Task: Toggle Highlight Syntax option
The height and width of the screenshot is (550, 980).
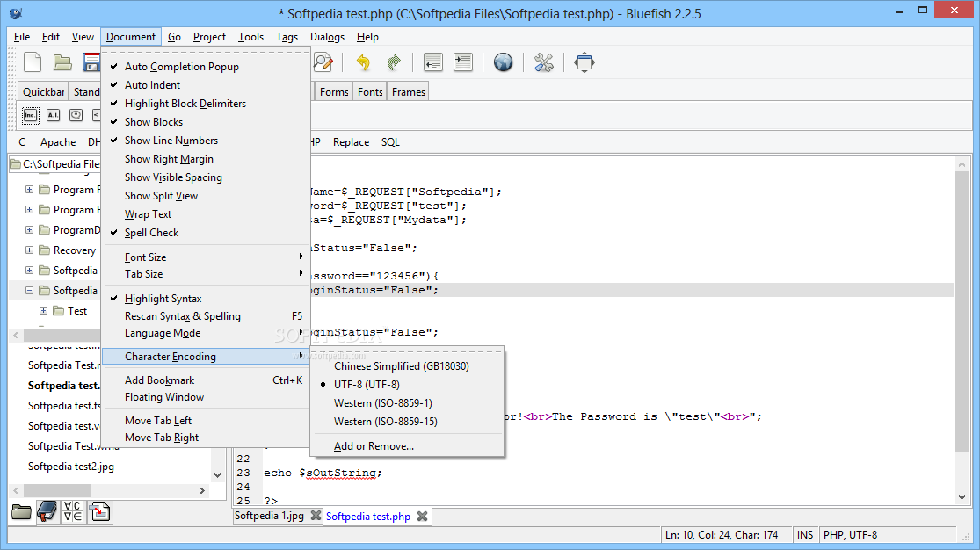Action: [206, 299]
